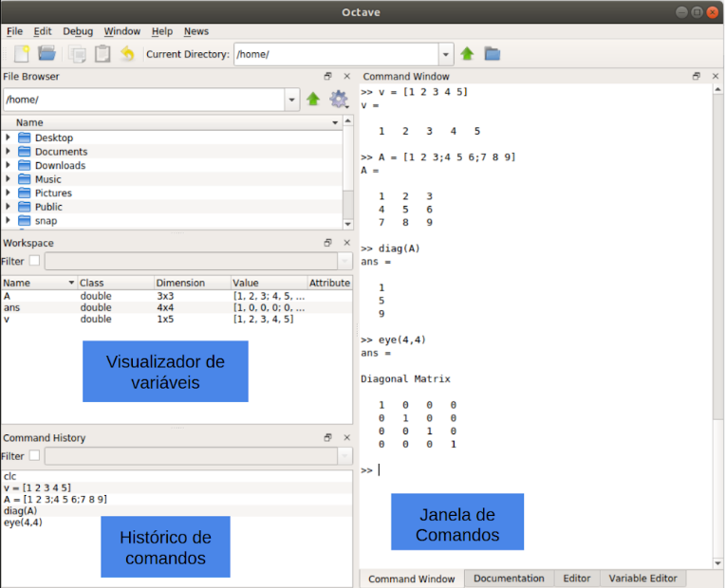Screen dimensions: 725x588
Task: Undock the Command Window panel
Action: [697, 76]
